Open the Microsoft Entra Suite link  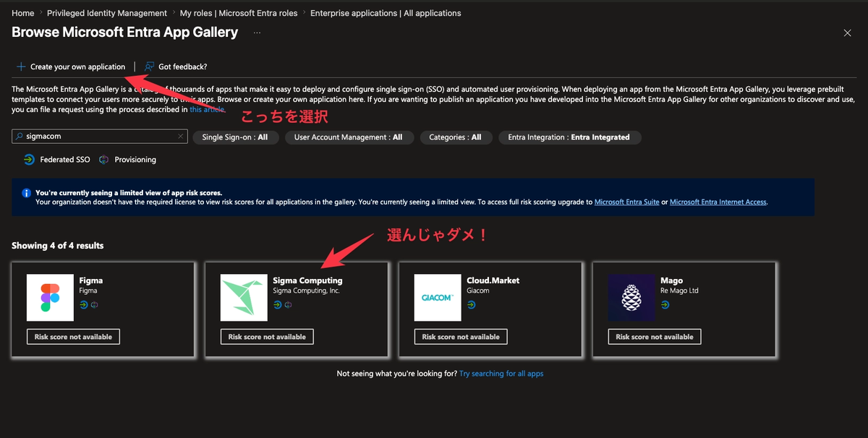click(626, 202)
